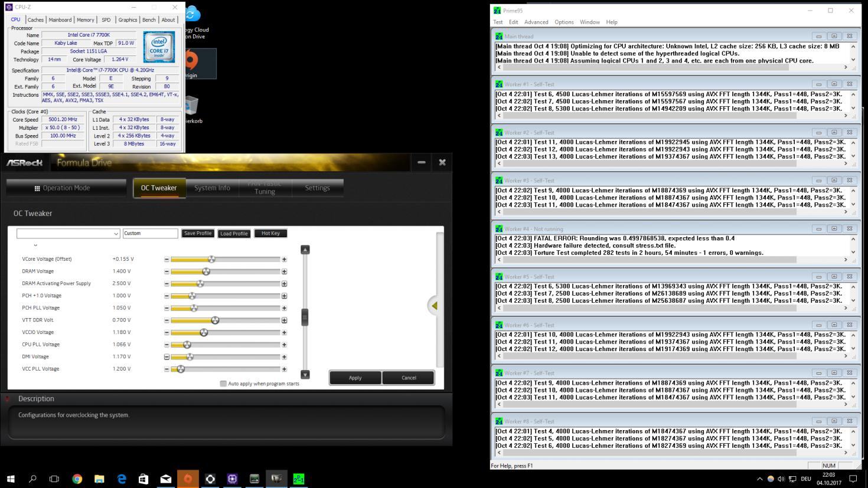Open the Options menu in Prime95
868x488 pixels.
pyautogui.click(x=564, y=22)
